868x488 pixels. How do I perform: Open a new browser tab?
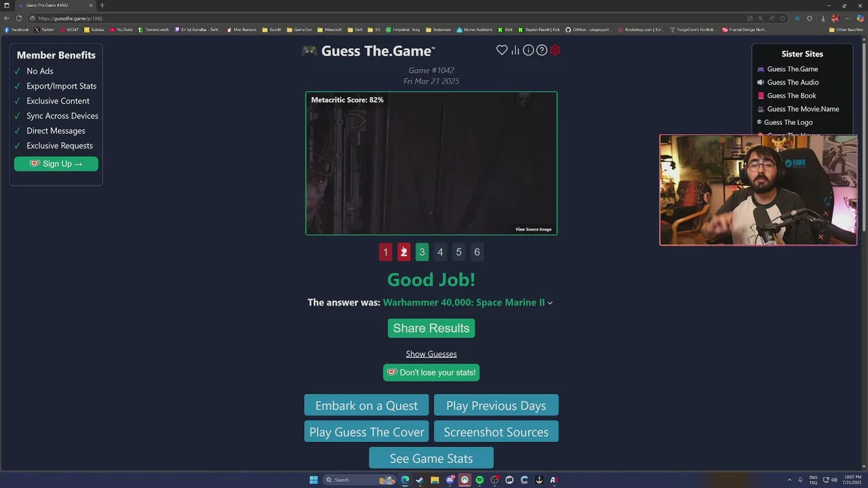tap(102, 5)
